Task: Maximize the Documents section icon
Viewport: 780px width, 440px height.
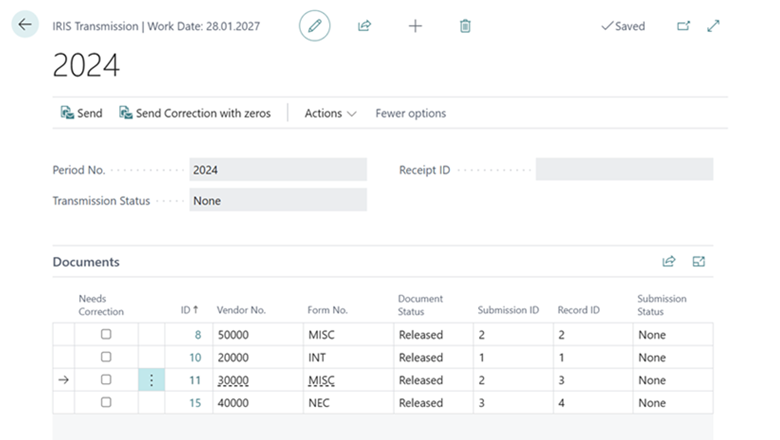Action: tap(699, 262)
